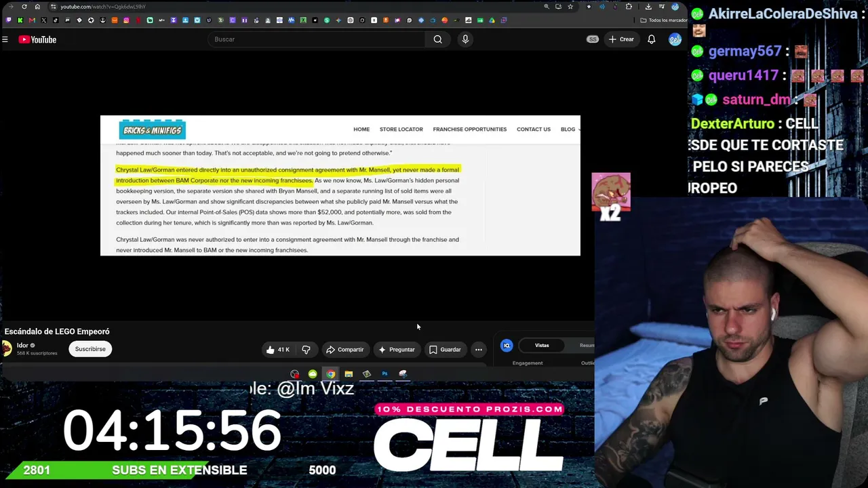Switch to the Vistas tab
This screenshot has height=488, width=868.
[542, 346]
